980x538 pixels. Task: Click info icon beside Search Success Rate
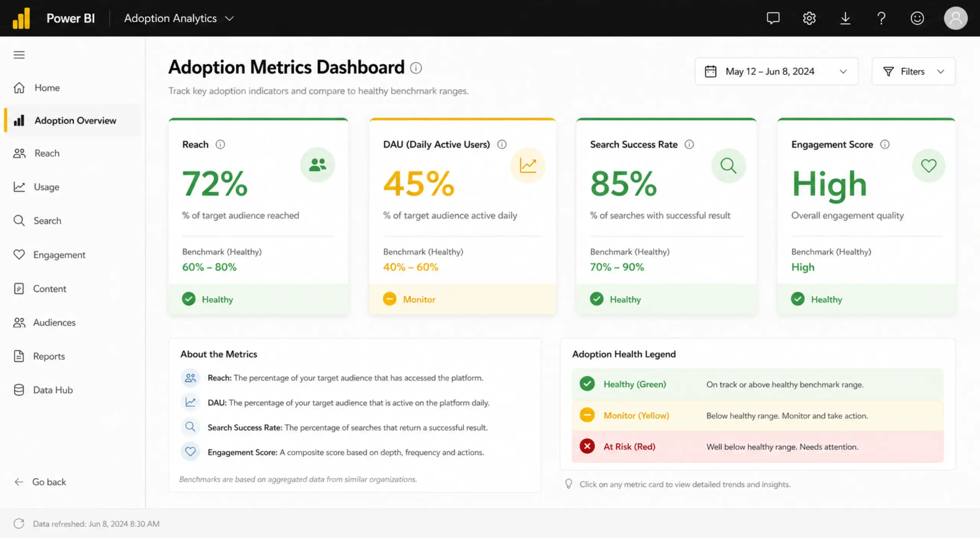click(689, 144)
